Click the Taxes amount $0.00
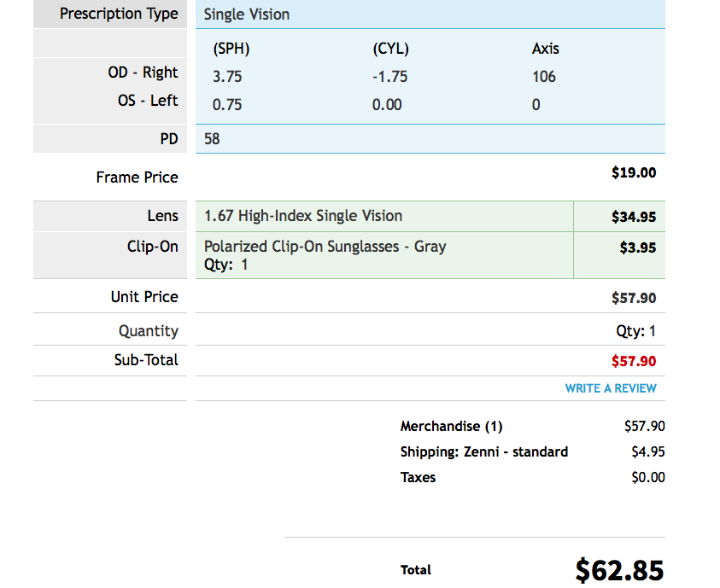This screenshot has width=720, height=588. (x=648, y=478)
